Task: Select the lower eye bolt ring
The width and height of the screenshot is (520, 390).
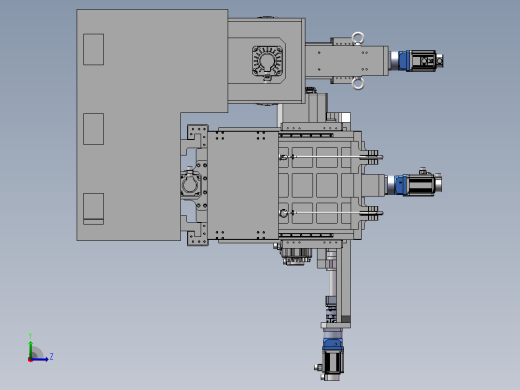Action: pos(358,83)
